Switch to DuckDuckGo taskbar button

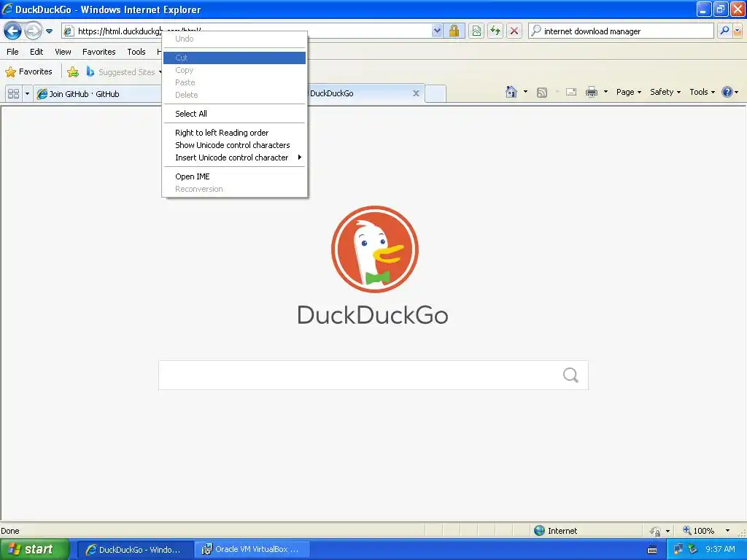[x=136, y=550]
